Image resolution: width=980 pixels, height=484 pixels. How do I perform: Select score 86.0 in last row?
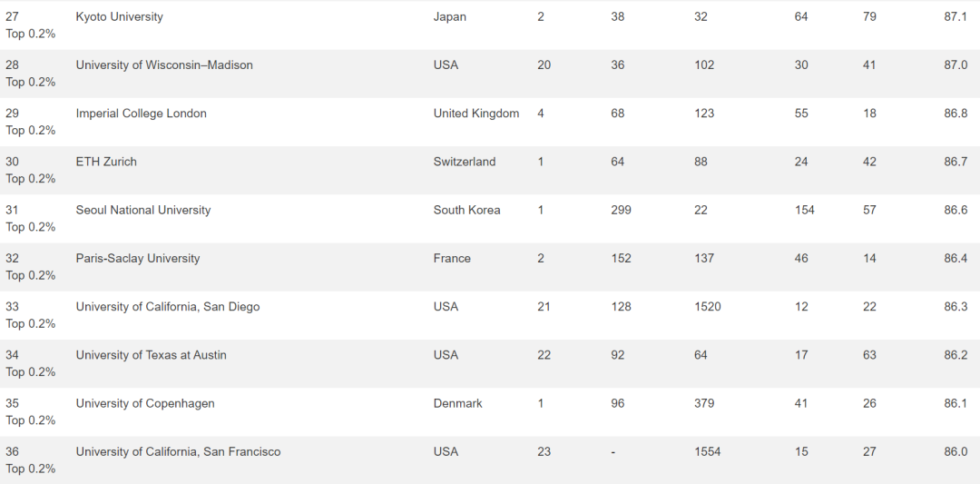(955, 451)
